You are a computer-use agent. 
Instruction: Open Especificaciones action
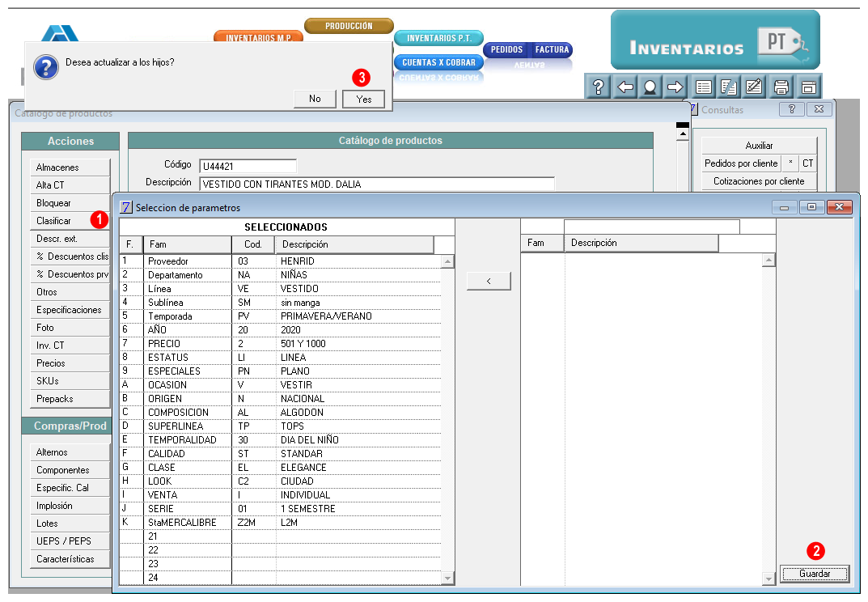click(70, 310)
